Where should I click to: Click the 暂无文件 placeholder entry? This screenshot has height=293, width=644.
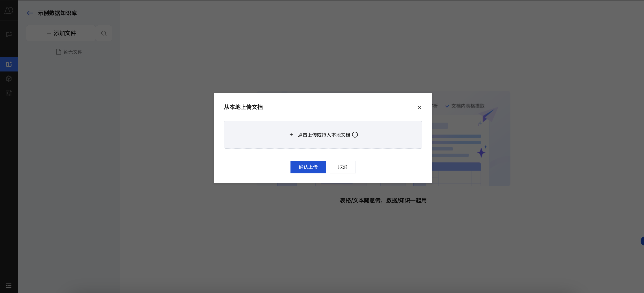(69, 52)
